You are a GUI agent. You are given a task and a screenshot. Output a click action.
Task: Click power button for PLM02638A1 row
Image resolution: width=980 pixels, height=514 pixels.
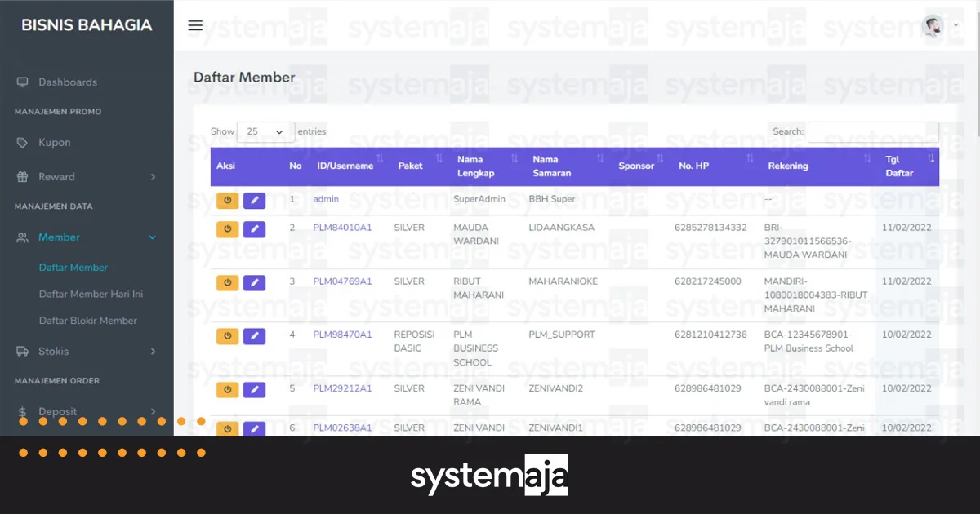tap(227, 429)
